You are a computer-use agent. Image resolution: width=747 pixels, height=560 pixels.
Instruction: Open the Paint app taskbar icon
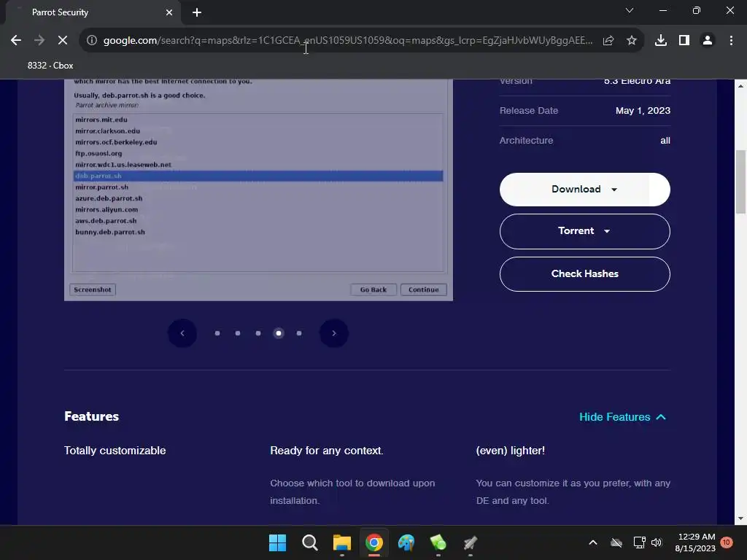406,542
